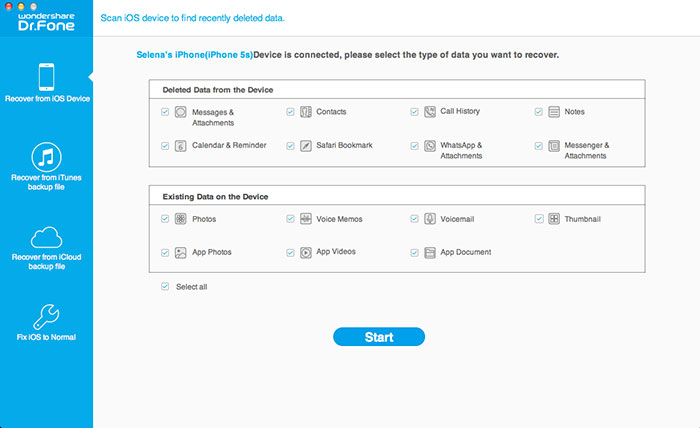This screenshot has height=428, width=700.
Task: Click the Contacts icon
Action: tap(305, 112)
